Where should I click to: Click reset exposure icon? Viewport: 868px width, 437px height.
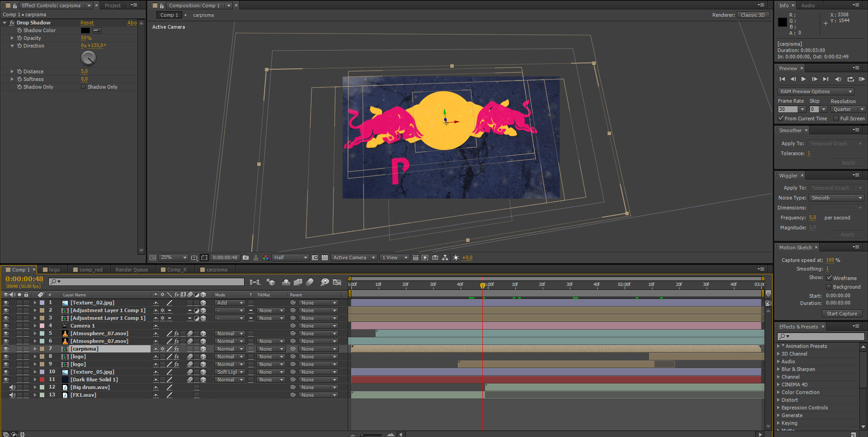pos(456,258)
